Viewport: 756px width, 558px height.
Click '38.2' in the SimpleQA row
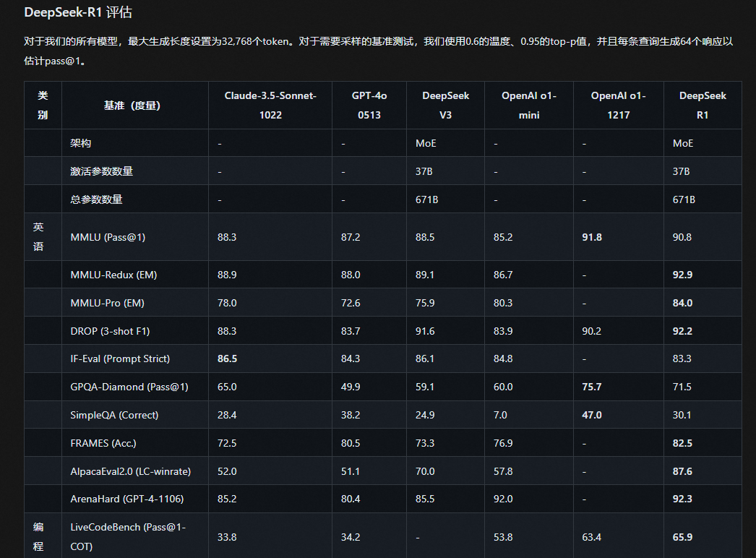(351, 415)
